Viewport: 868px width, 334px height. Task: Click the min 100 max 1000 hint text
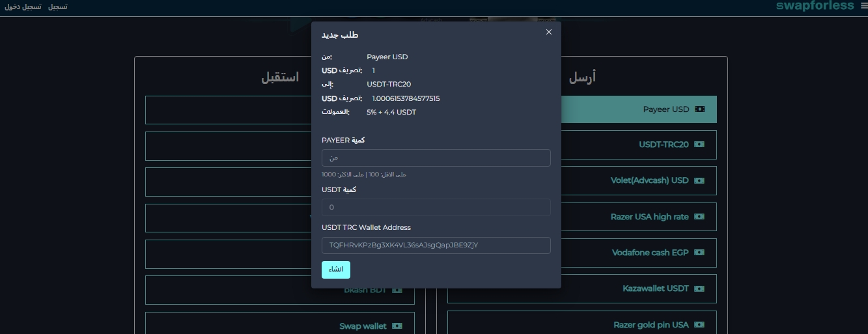pyautogui.click(x=364, y=174)
